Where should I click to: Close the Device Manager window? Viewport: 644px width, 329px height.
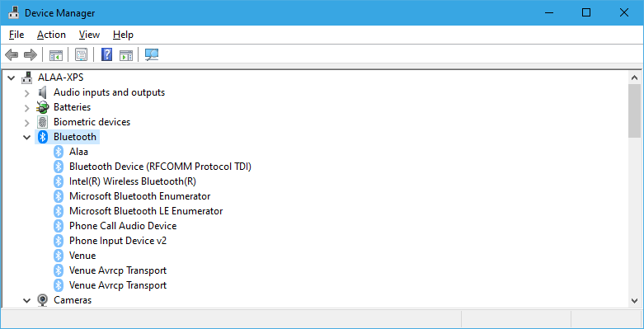point(624,12)
